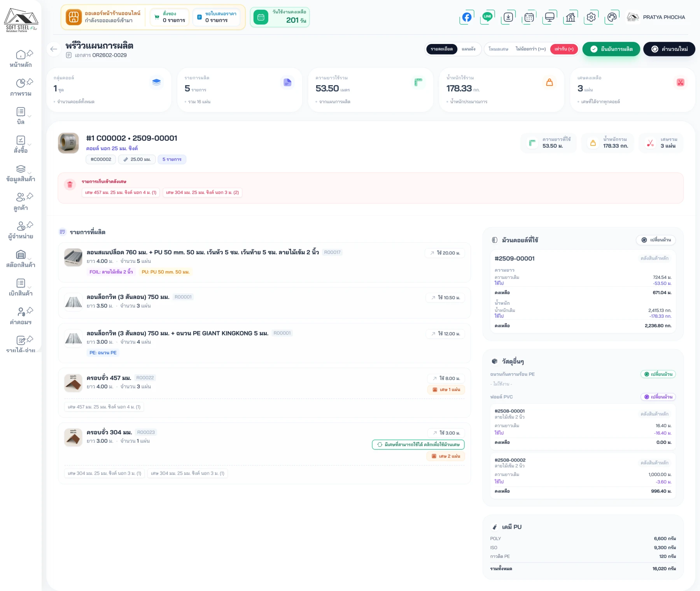Screen dimensions: 700x591
Task: Switch to รายละเอียด view tab
Action: coord(441,49)
